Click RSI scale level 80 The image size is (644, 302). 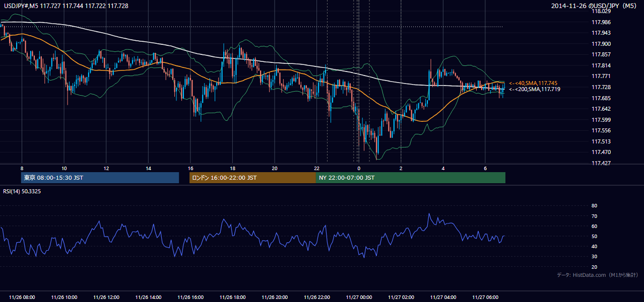(x=594, y=206)
